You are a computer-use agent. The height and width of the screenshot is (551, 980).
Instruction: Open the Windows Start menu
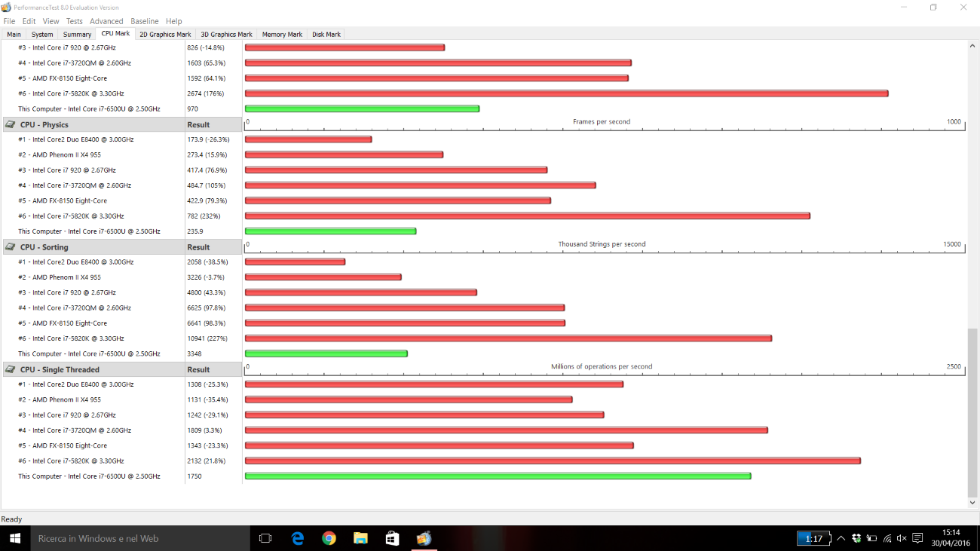pos(15,538)
